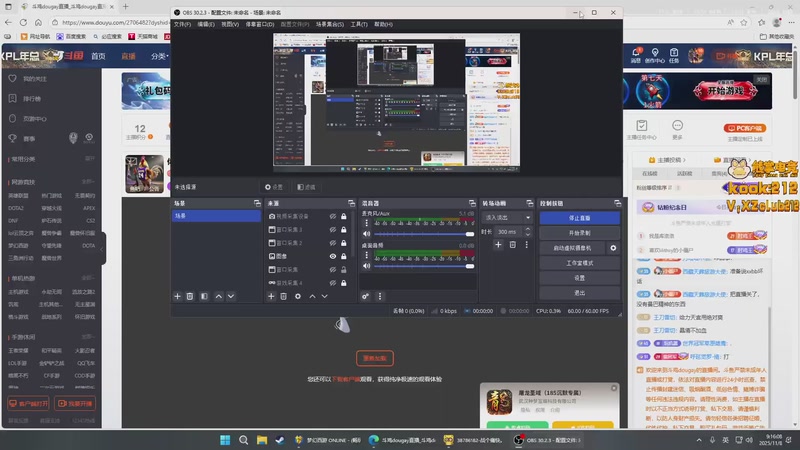Adjust the 麦克风/Aux volume slider

click(x=424, y=234)
